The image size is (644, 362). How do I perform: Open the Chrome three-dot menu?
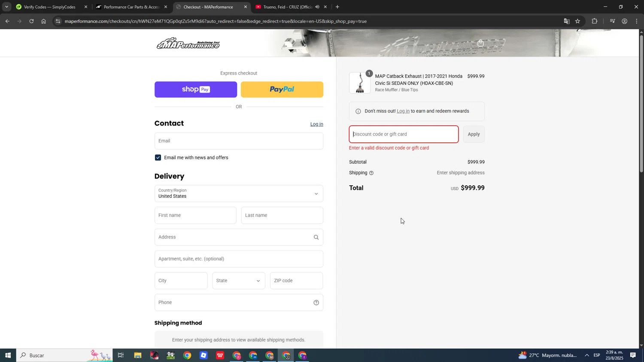tap(637, 21)
